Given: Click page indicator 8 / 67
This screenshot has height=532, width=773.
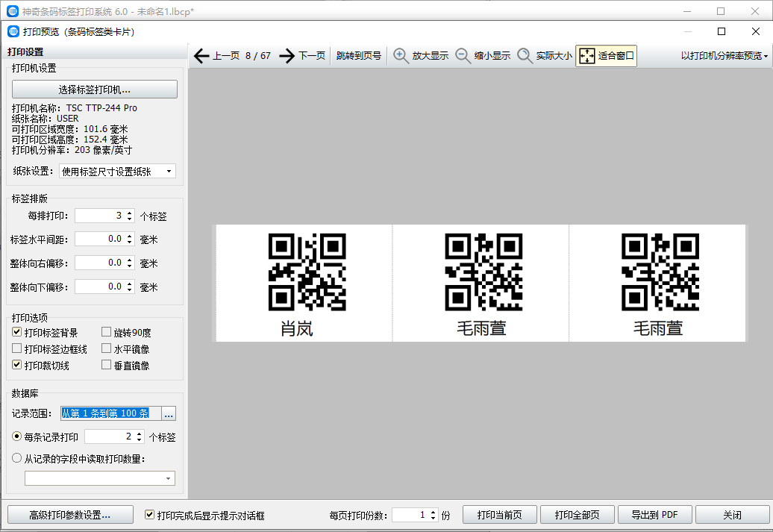Looking at the screenshot, I should (258, 56).
